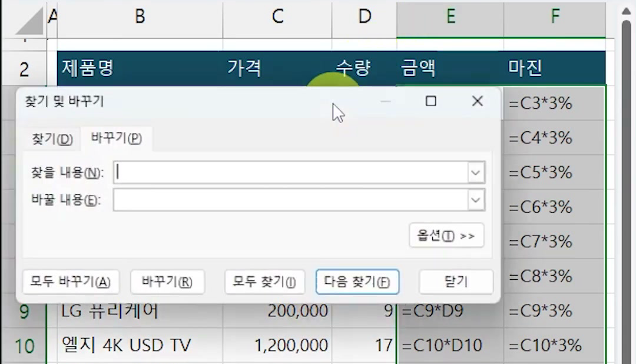This screenshot has width=636, height=364.
Task: Click the vertical scrollbar up arrow
Action: pyautogui.click(x=626, y=11)
